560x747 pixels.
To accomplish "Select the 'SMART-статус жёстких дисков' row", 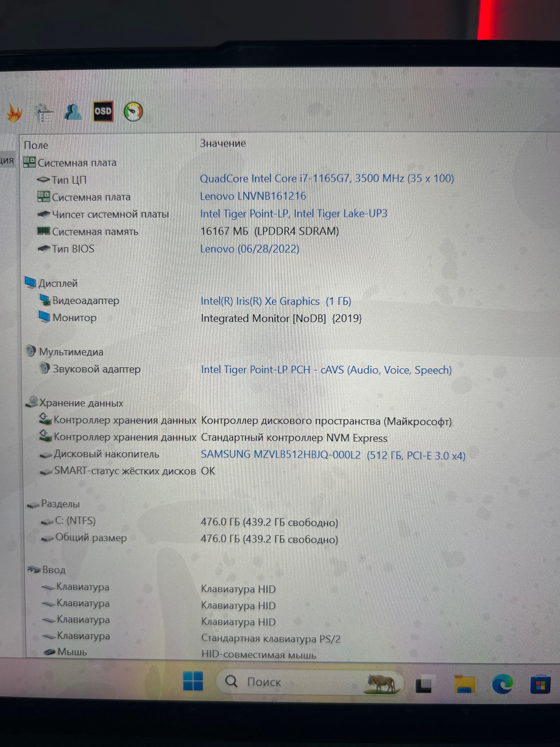I will (118, 471).
